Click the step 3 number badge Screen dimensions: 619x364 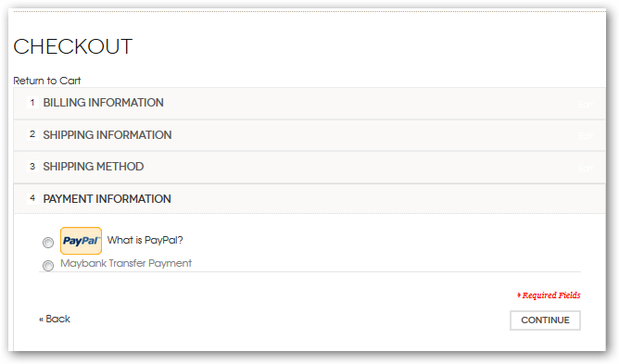(x=32, y=166)
